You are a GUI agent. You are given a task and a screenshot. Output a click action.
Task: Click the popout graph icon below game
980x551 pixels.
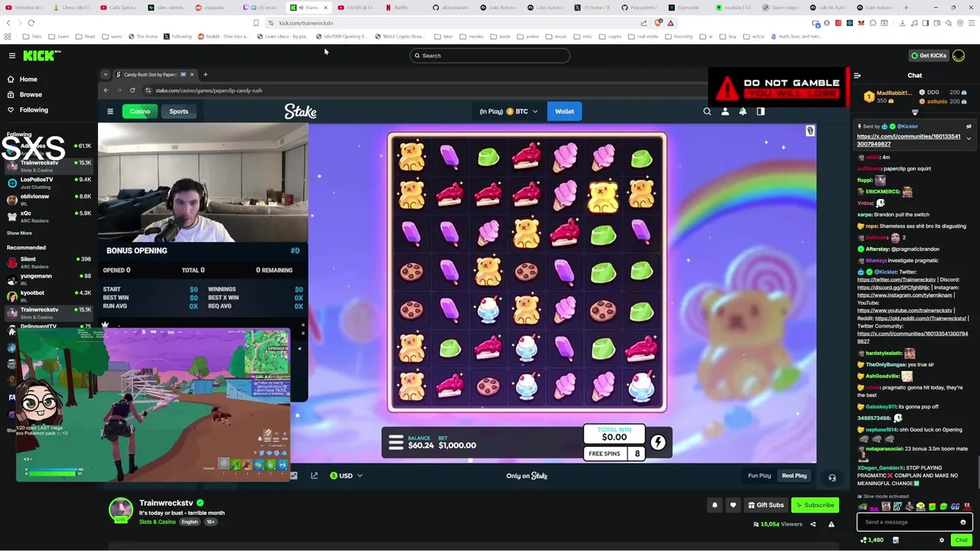pyautogui.click(x=314, y=476)
